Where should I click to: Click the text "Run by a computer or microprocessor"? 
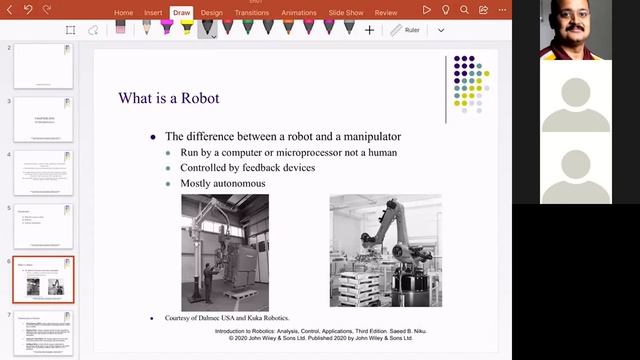[x=261, y=152]
